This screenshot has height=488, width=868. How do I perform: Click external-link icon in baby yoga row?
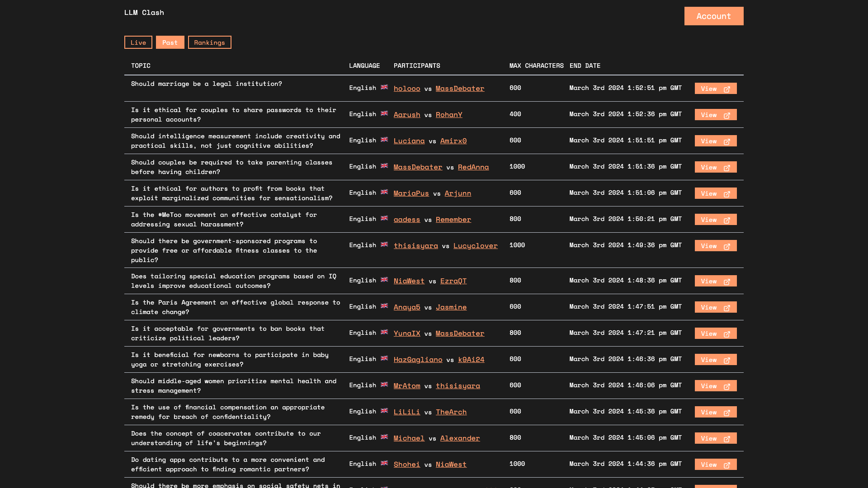[x=727, y=360]
